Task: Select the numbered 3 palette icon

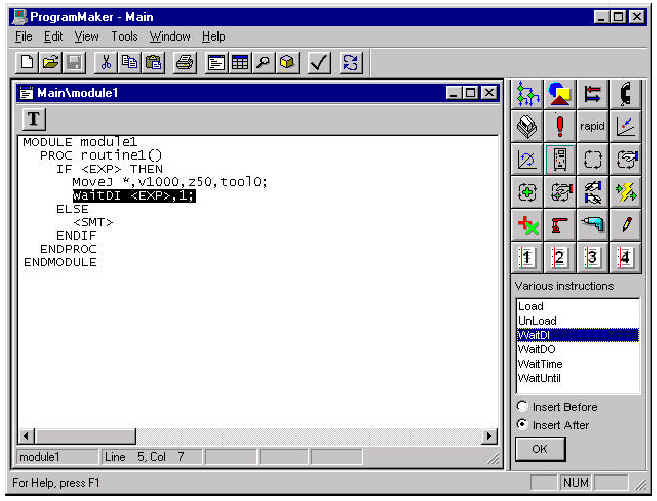Action: pyautogui.click(x=592, y=258)
